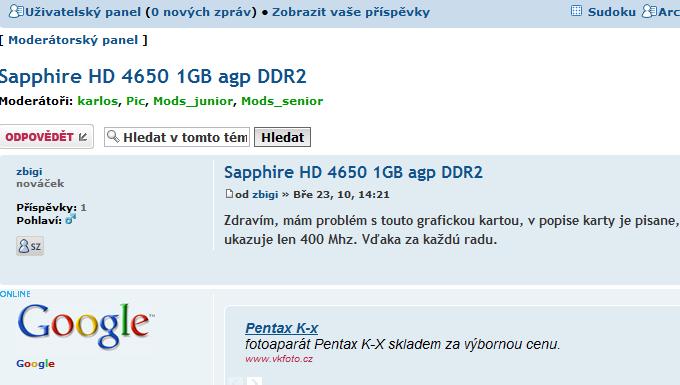680x385 pixels.
Task: Open Mods_senior group link
Action: [x=282, y=101]
